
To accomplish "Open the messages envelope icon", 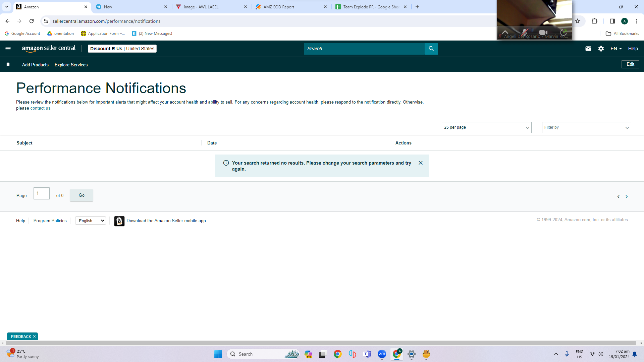I will coord(588,49).
